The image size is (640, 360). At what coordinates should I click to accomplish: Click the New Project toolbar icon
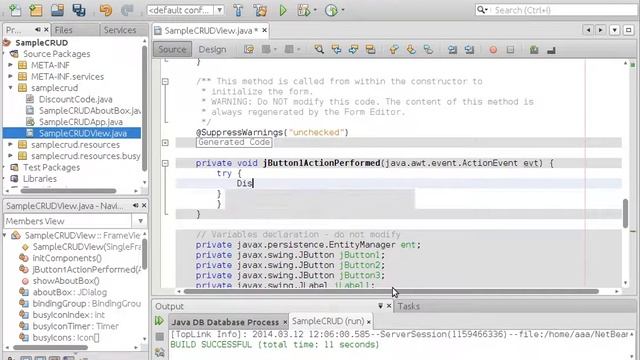36,10
